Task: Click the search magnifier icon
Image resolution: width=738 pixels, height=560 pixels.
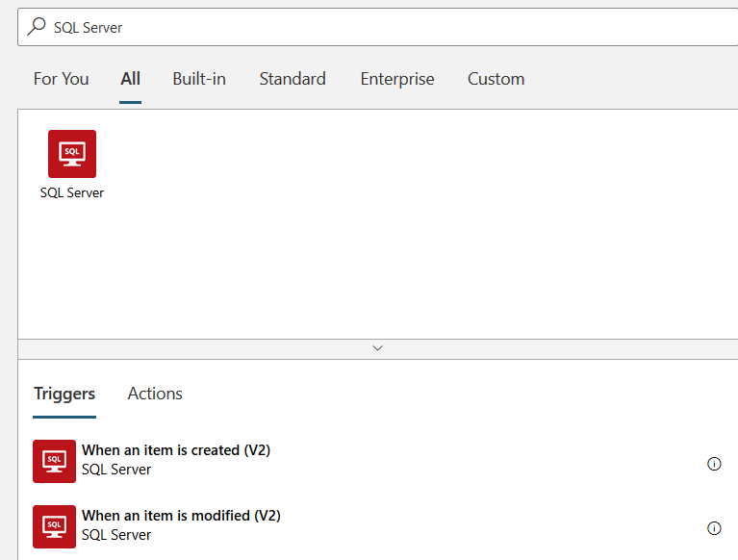Action: pyautogui.click(x=37, y=26)
